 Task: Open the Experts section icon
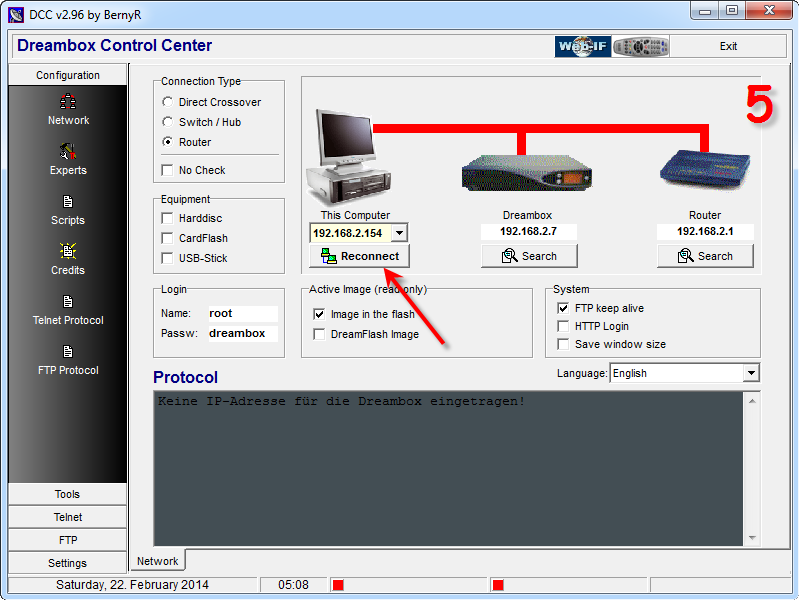(68, 151)
